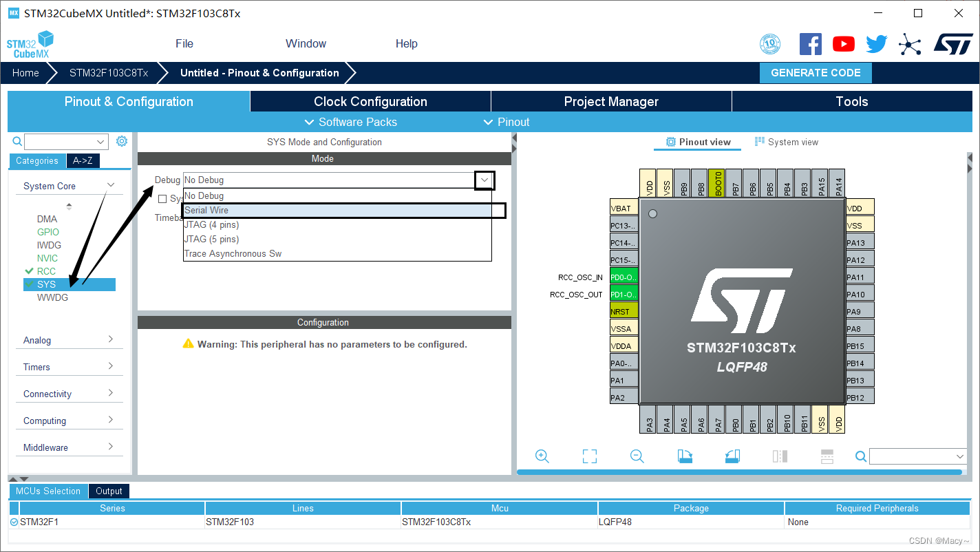Open the pin search combo box
The width and height of the screenshot is (980, 552).
click(x=918, y=456)
